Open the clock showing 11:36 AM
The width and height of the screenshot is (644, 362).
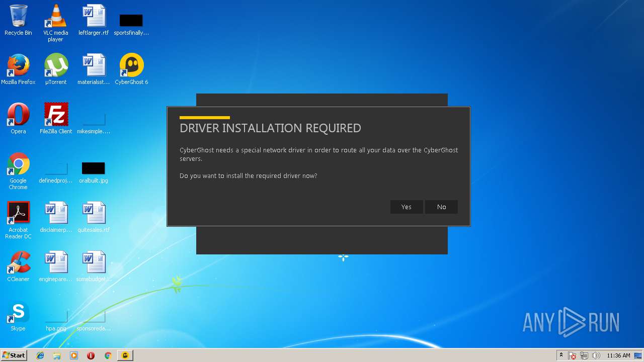(x=618, y=355)
